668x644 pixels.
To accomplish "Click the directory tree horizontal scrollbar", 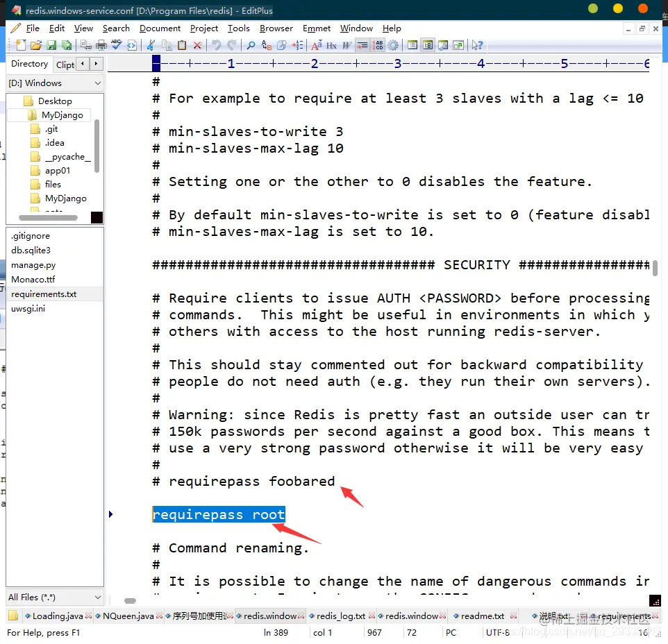I will [x=48, y=218].
